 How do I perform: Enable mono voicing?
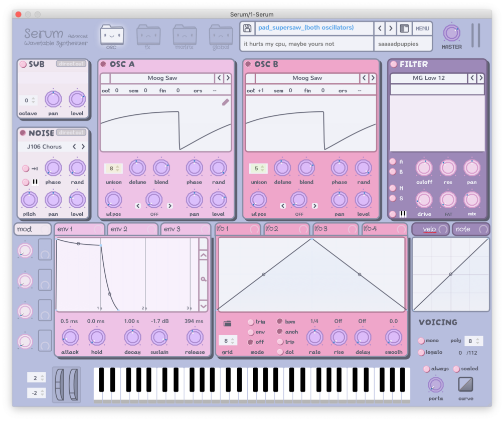[x=421, y=341]
